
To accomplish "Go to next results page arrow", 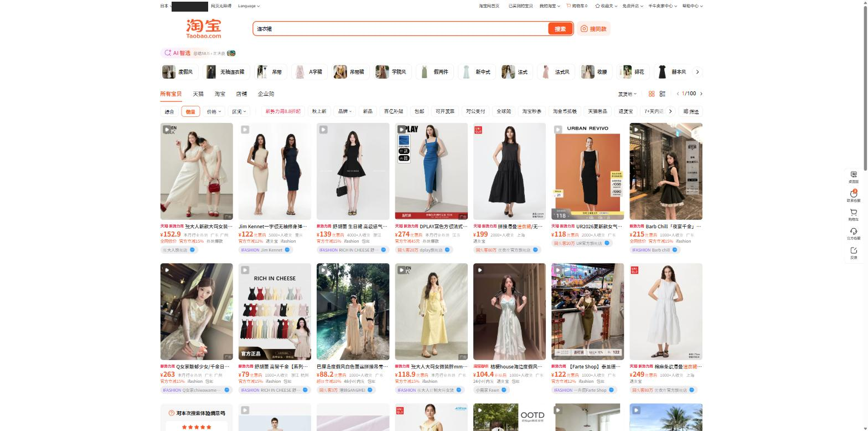I will [x=701, y=94].
